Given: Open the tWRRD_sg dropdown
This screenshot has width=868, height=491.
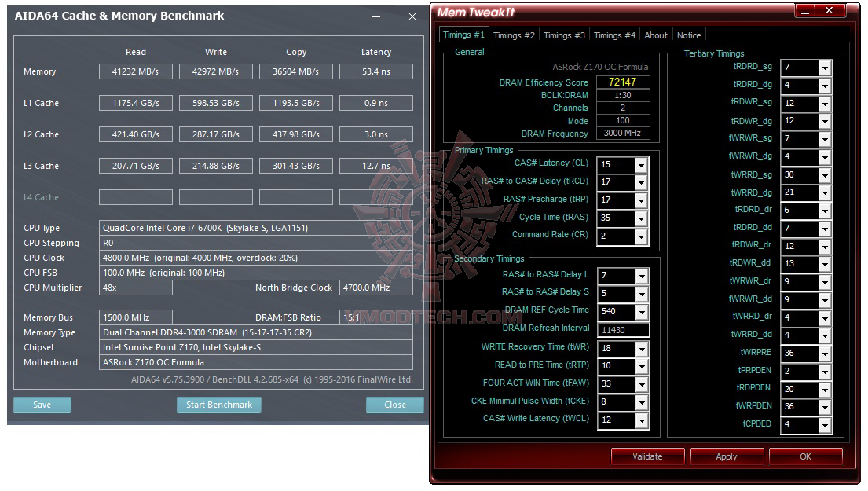Looking at the screenshot, I should tap(825, 175).
